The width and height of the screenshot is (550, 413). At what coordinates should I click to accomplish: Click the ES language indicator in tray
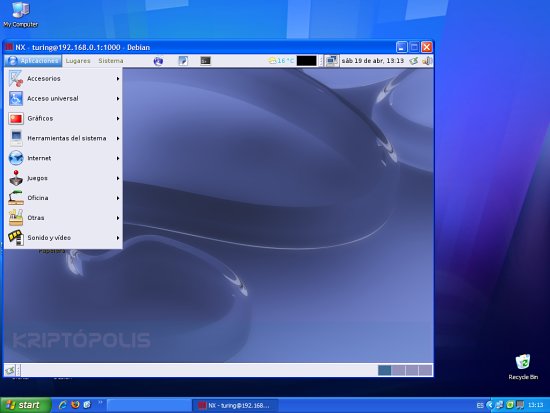pyautogui.click(x=480, y=405)
